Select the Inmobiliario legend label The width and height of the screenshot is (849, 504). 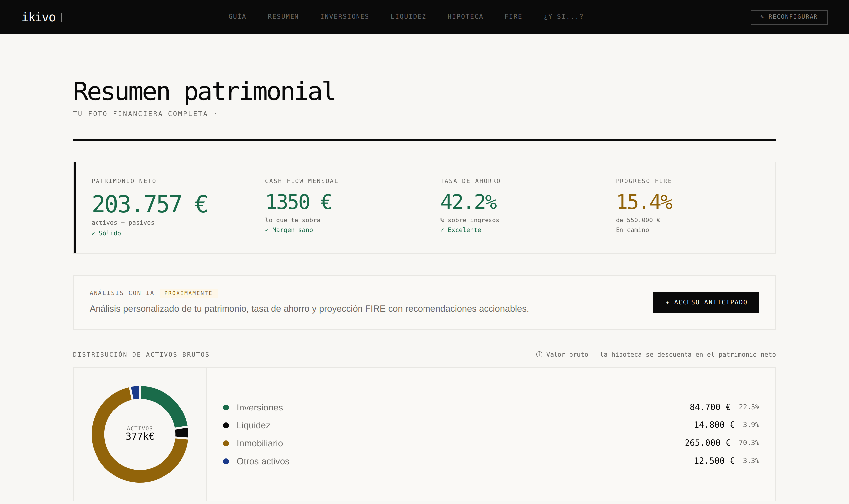(x=260, y=443)
